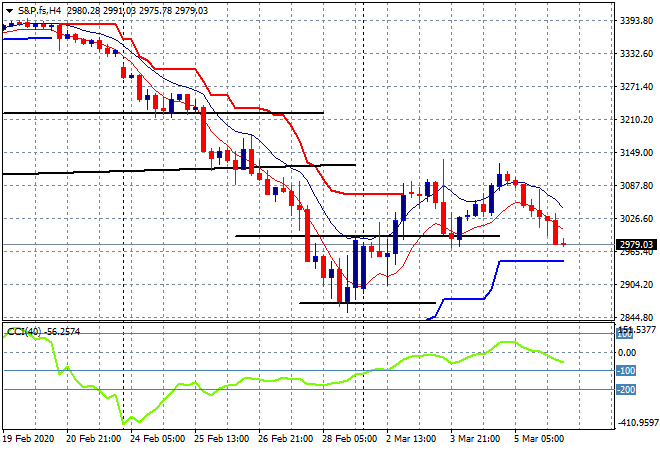This screenshot has width=660, height=450.
Task: Click the CCI level label 100
Action: [x=625, y=335]
